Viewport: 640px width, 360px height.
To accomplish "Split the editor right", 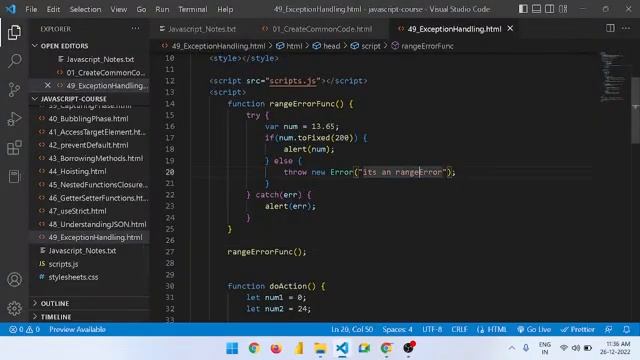I will click(610, 28).
